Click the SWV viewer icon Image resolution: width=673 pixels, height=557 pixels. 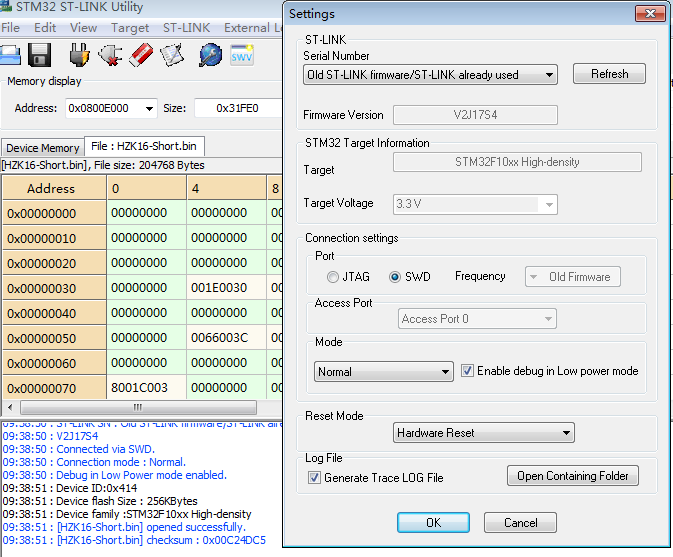point(242,55)
